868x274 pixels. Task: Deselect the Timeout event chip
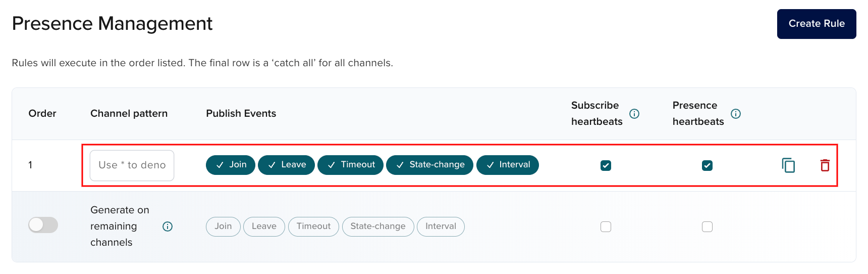click(350, 165)
